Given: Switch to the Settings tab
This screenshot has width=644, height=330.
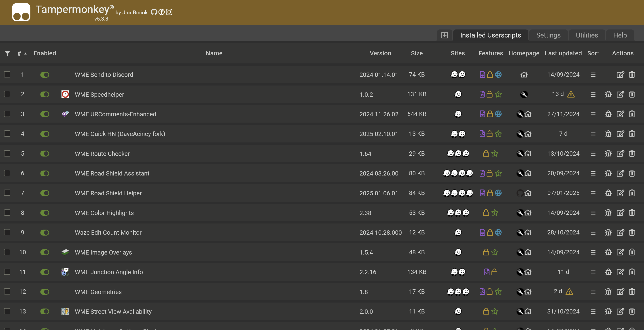Looking at the screenshot, I should (548, 35).
